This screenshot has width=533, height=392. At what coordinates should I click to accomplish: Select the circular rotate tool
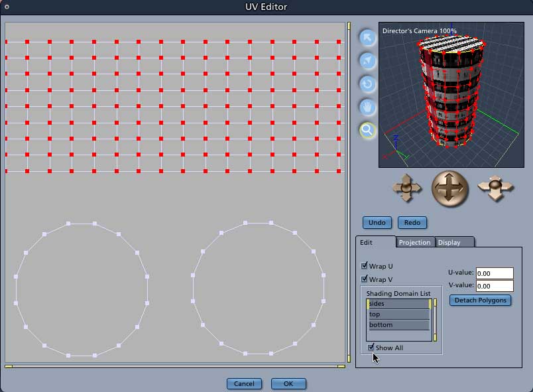click(367, 84)
